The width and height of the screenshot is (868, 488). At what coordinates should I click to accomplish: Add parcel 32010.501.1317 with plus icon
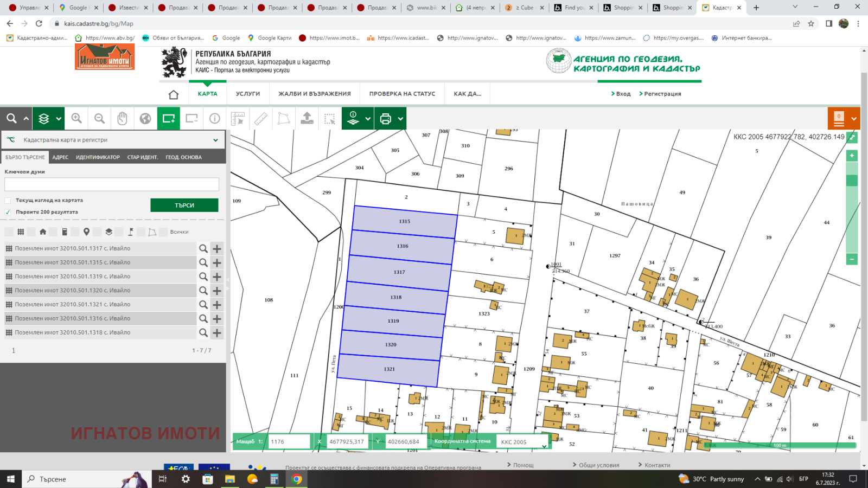pyautogui.click(x=217, y=248)
